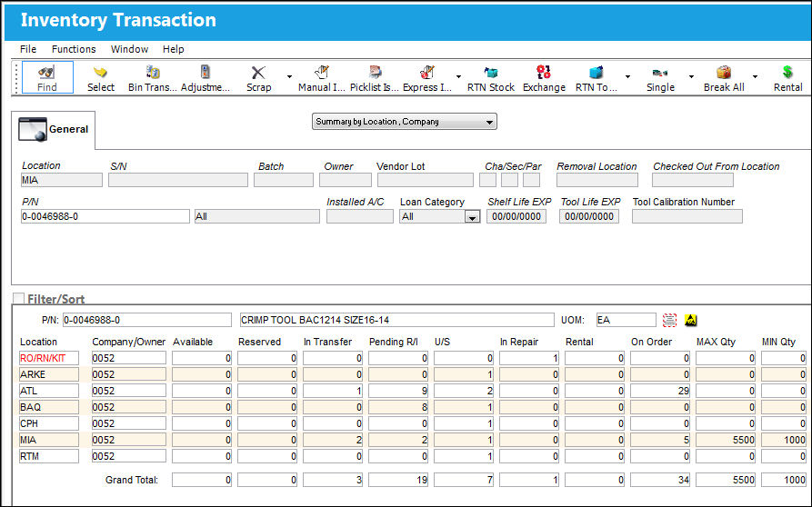Click the CRIMP TOOL BAC1214 description field
The width and height of the screenshot is (812, 507).
coord(396,320)
